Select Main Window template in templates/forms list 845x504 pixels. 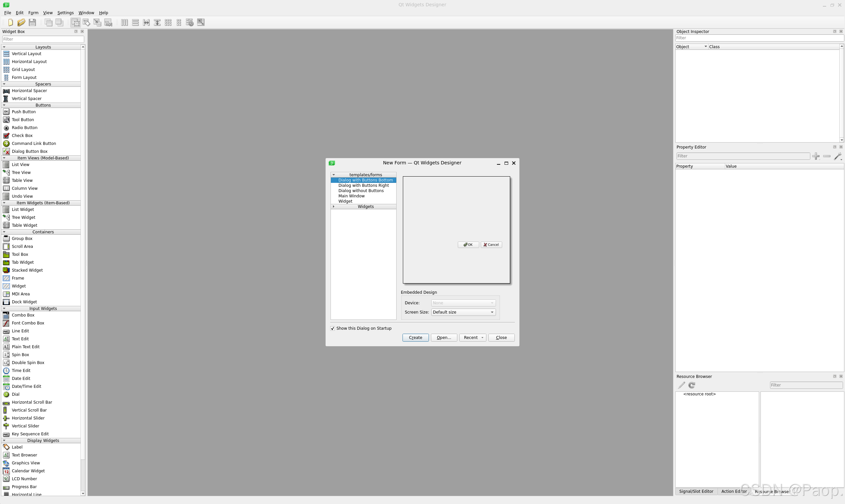(x=351, y=196)
